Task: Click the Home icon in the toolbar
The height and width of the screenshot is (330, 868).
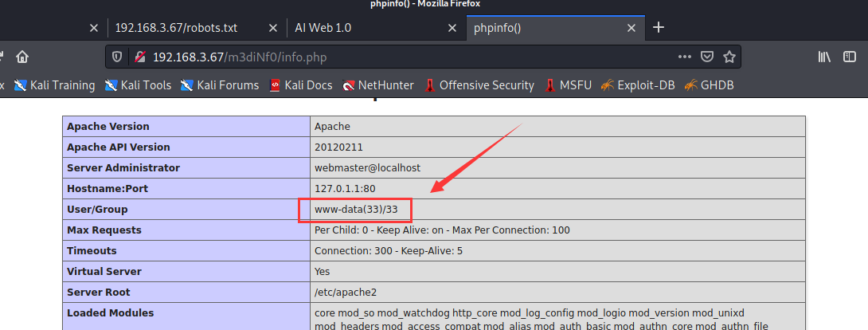Action: pyautogui.click(x=22, y=57)
